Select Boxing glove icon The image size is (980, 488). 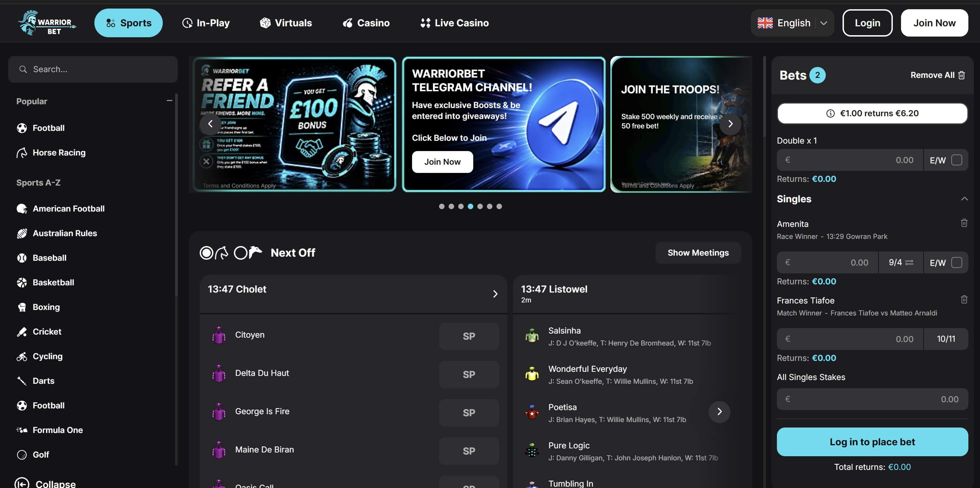point(22,307)
